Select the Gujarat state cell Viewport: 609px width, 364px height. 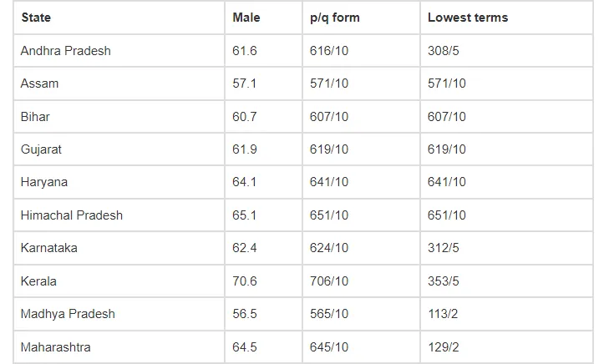point(41,149)
